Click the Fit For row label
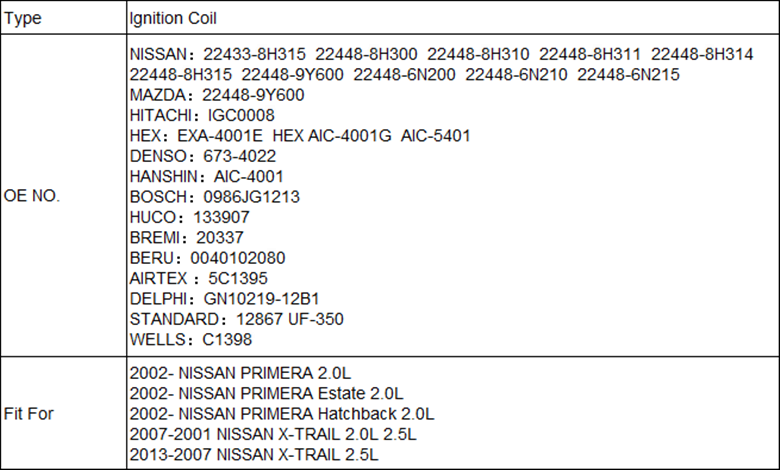 [x=28, y=414]
